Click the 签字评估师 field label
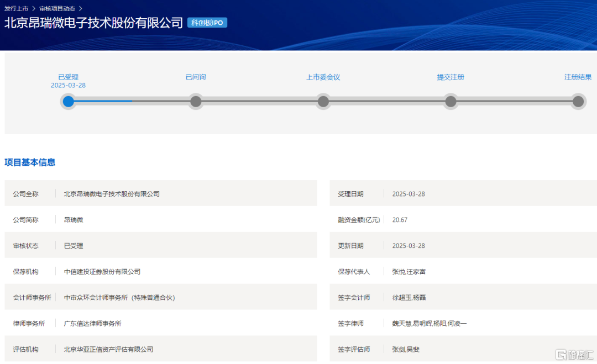Screen dimensions: 597x364 pos(354,349)
